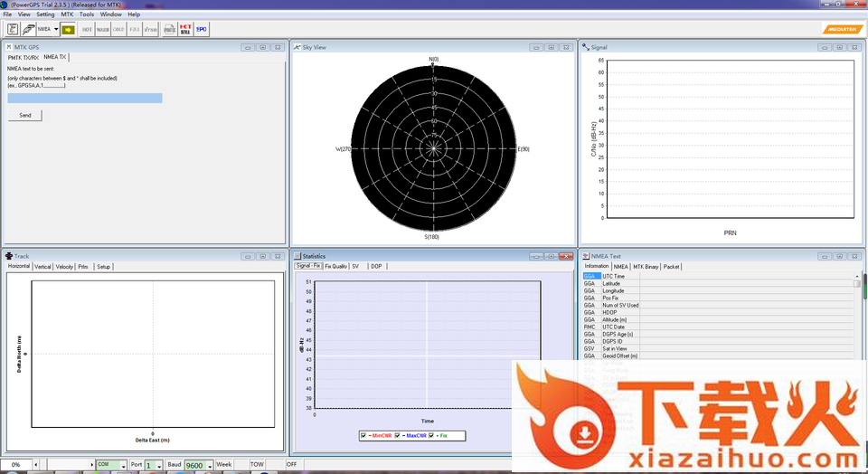Select the GGA Latitude row
This screenshot has width=868, height=474.
pos(718,283)
